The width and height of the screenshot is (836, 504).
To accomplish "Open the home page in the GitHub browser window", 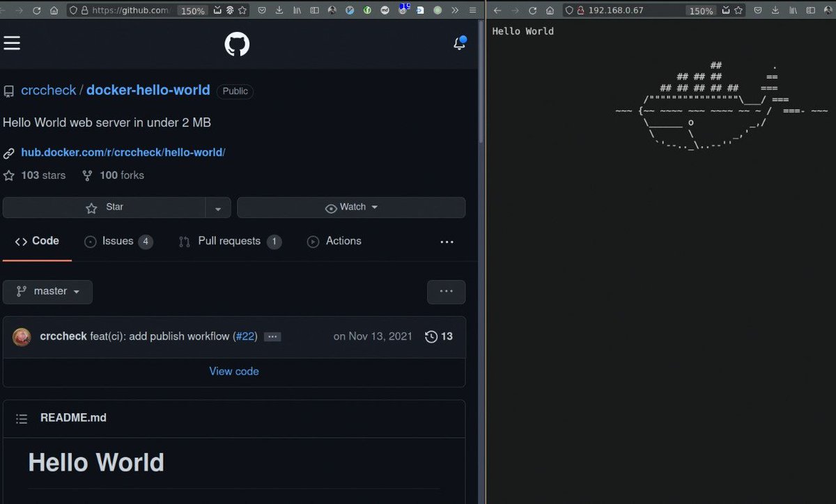I will pos(54,10).
